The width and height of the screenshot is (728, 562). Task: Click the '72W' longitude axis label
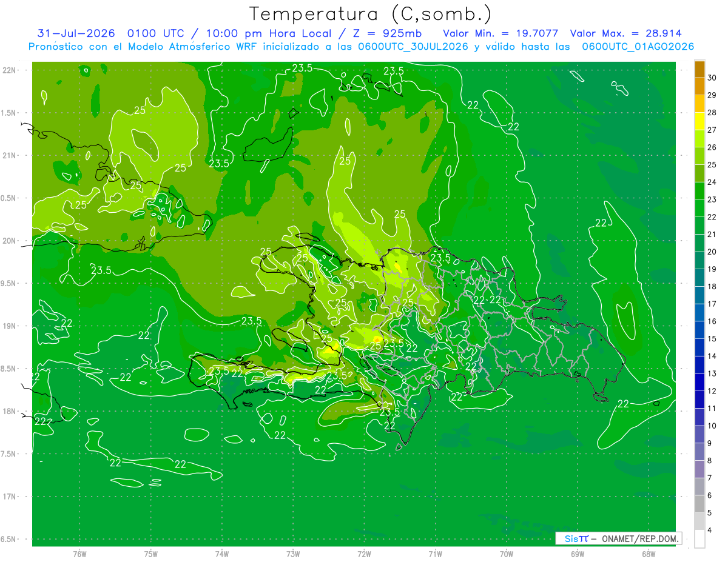(364, 554)
